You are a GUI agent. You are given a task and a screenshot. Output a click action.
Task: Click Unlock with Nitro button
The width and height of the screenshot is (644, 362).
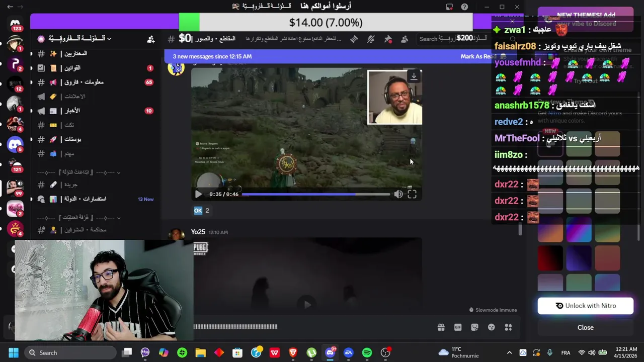(x=586, y=306)
